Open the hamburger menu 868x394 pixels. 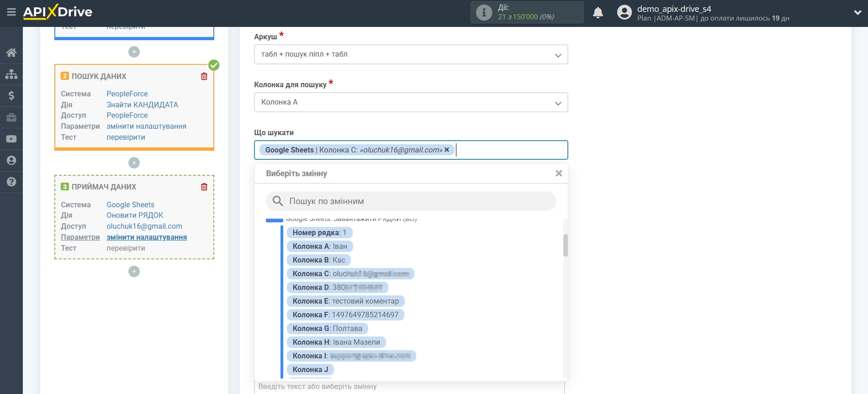coord(11,12)
